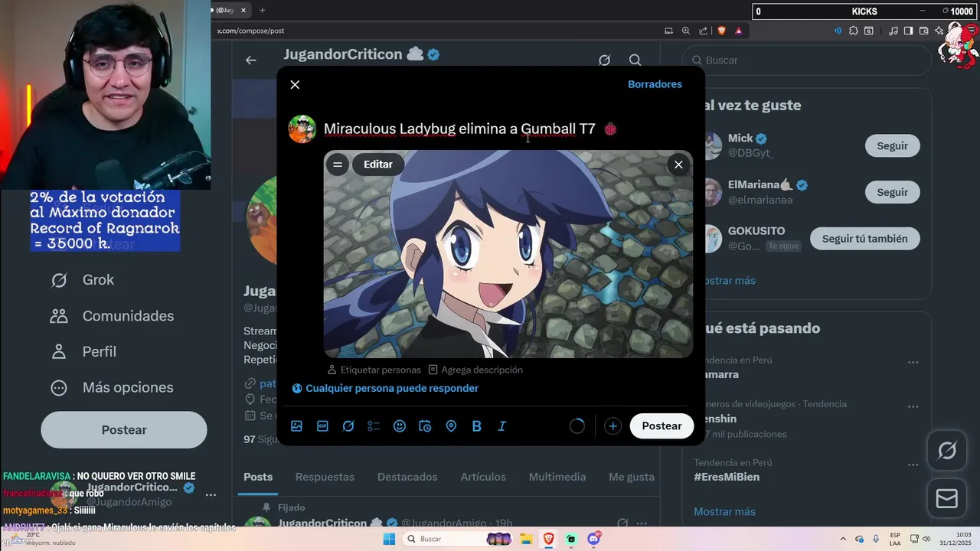Follow Mick with Seguir button
This screenshot has height=551, width=980.
click(892, 145)
